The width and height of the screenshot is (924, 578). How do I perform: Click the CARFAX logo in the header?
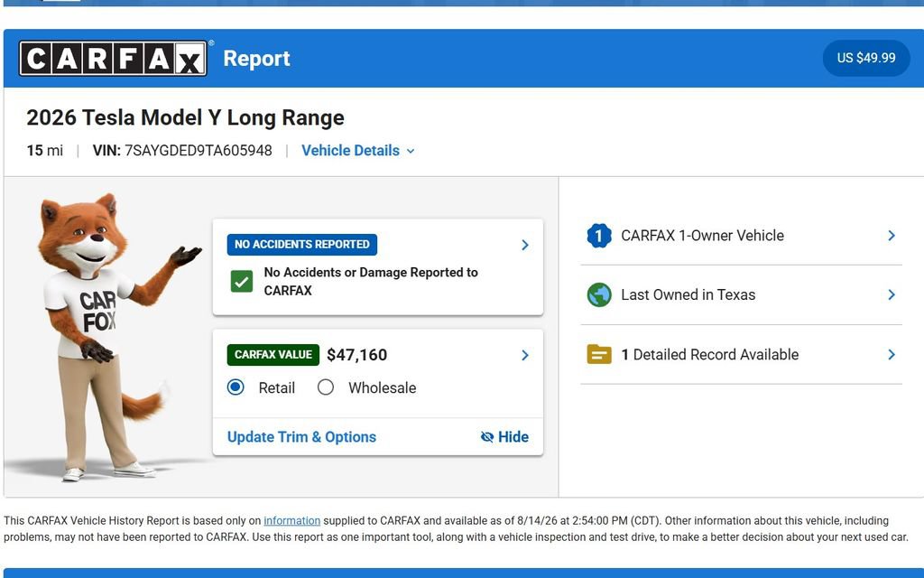(x=113, y=58)
